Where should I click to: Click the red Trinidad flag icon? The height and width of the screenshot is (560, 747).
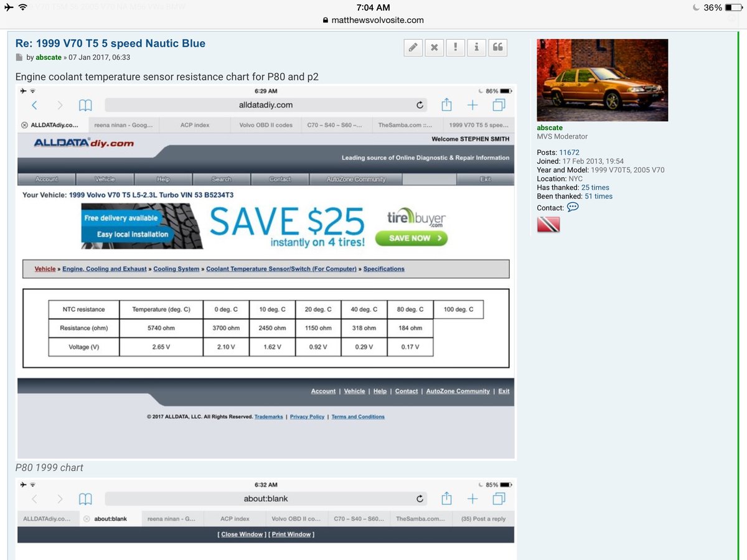[x=548, y=225]
